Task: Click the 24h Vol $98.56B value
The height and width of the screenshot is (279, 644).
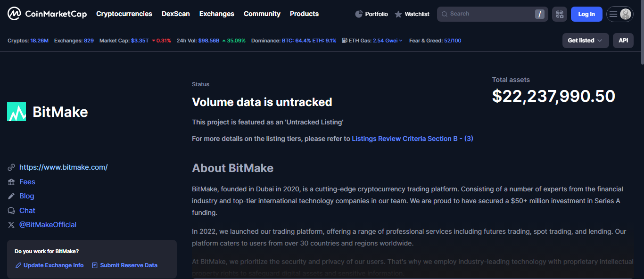Action: 209,41
